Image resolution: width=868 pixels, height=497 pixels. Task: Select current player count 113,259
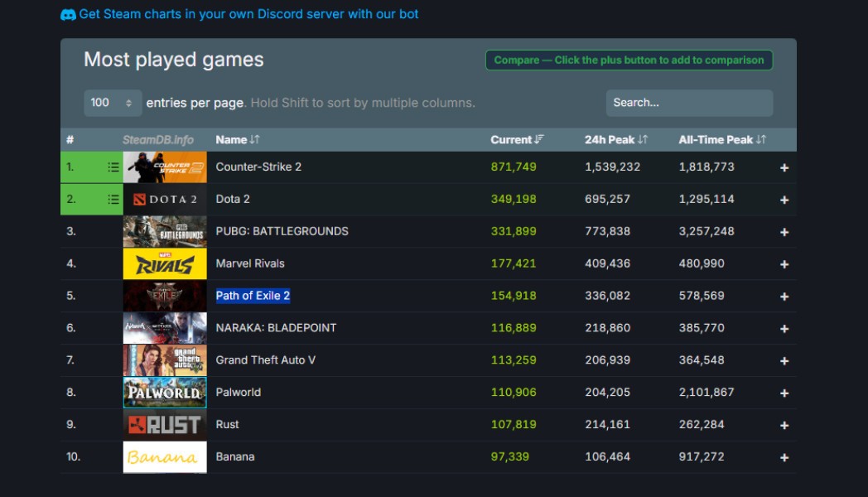click(x=514, y=359)
